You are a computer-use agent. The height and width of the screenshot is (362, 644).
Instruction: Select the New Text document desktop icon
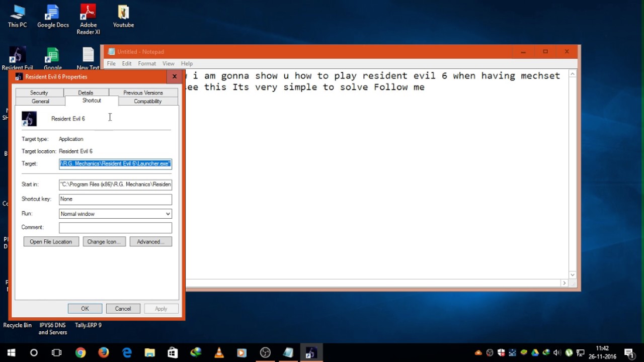[x=88, y=59]
